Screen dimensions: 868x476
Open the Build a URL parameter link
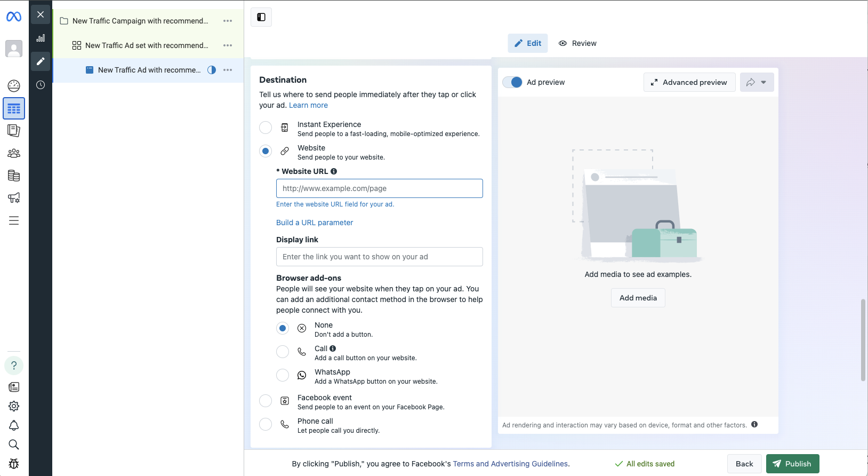pos(315,223)
